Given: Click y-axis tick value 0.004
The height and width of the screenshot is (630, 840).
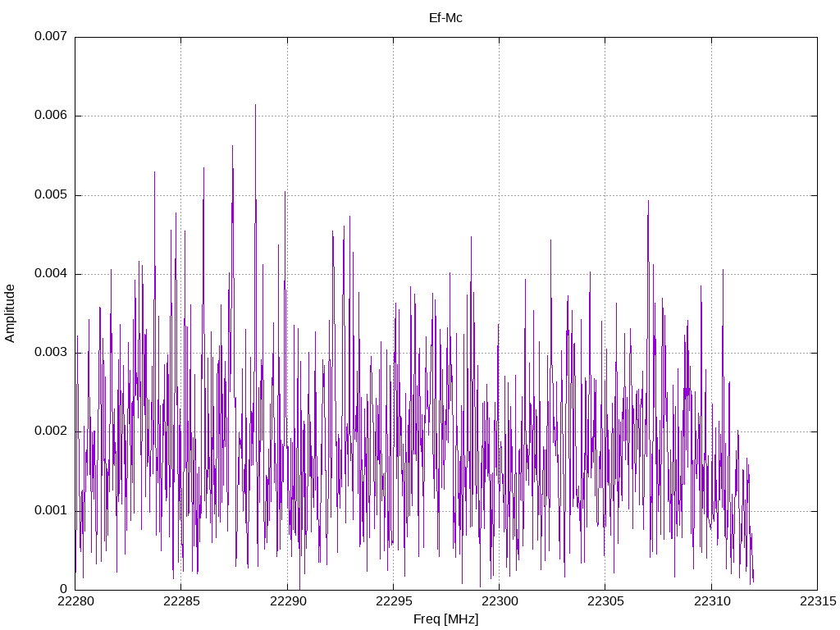Looking at the screenshot, I should 51,273.
